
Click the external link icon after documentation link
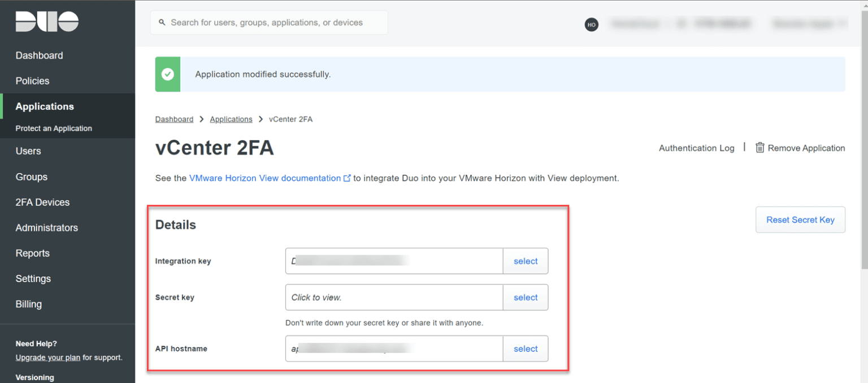click(x=347, y=178)
